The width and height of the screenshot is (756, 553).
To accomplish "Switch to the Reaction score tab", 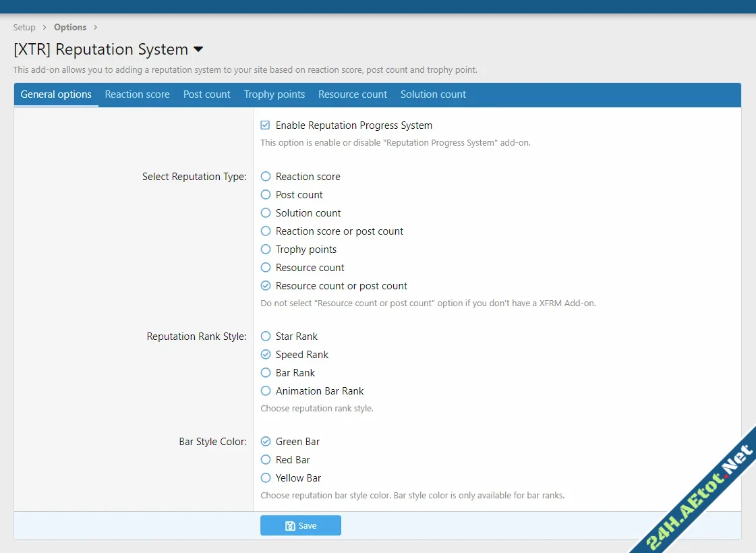I will [137, 94].
